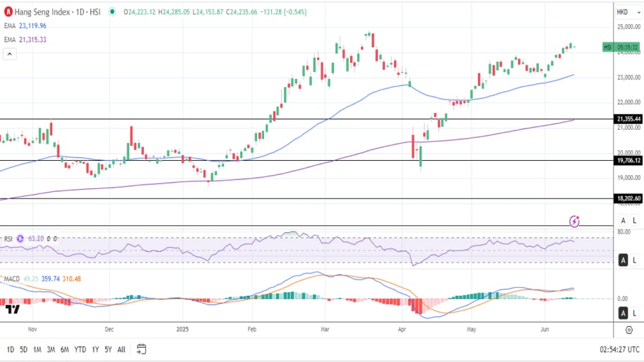Toggle auto scale A for main price pane
The height and width of the screenshot is (362, 644).
623,220
